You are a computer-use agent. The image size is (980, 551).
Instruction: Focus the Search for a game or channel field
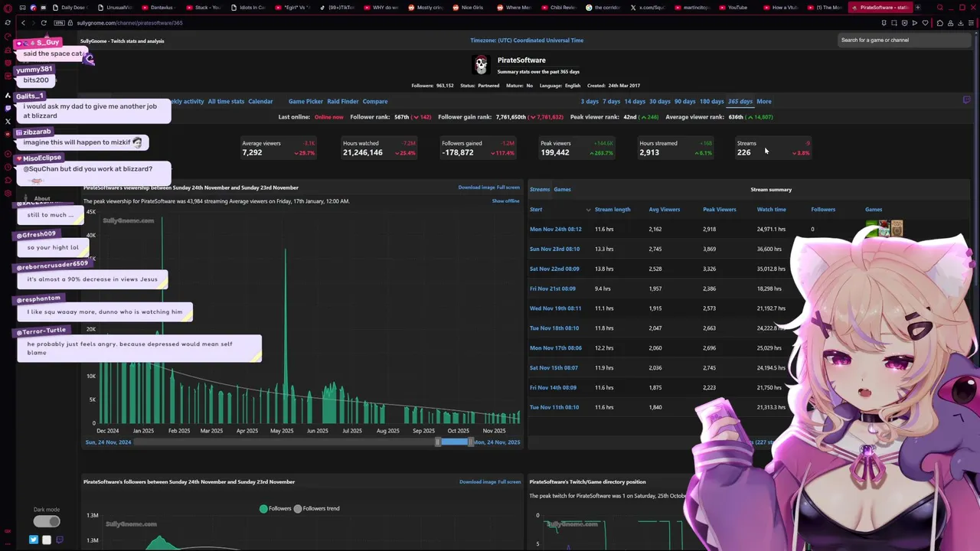point(903,40)
